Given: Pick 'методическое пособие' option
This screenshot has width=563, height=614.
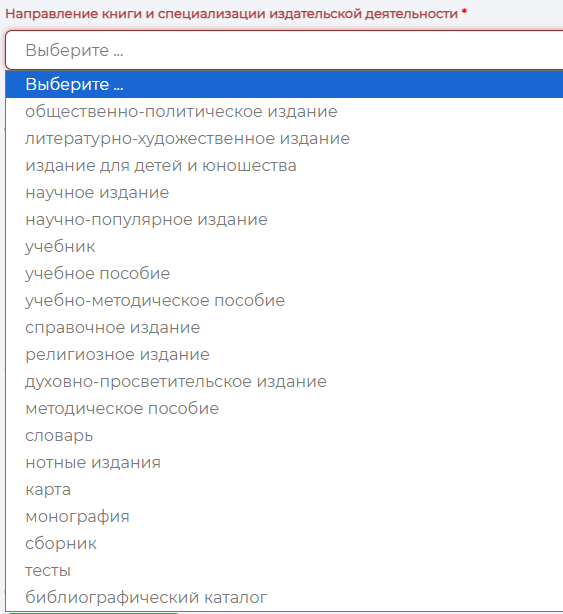Looking at the screenshot, I should click(284, 409).
